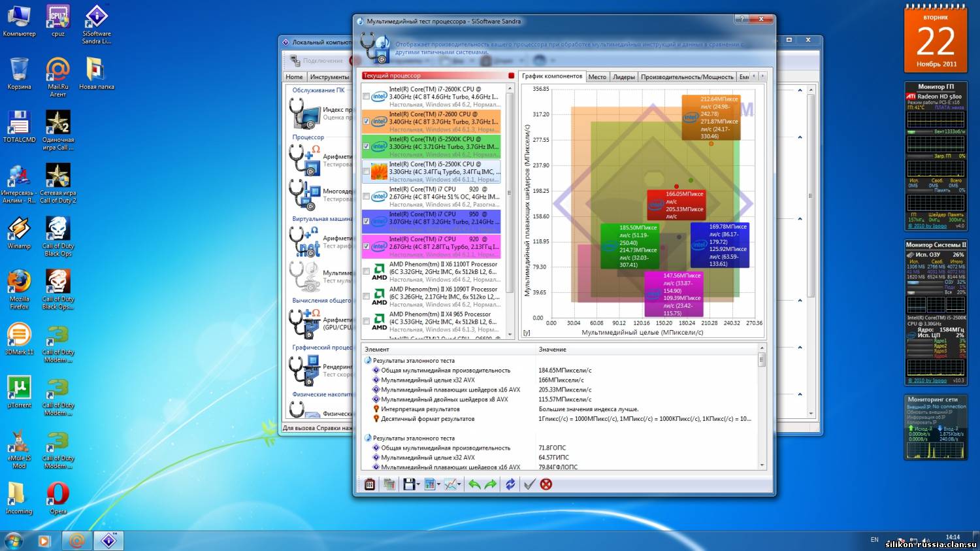The width and height of the screenshot is (980, 551).
Task: Select the Mail.Ru Агент desktop icon
Action: click(58, 77)
